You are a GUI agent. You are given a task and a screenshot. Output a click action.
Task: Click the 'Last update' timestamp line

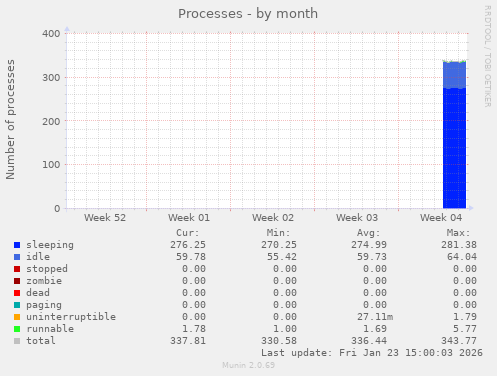point(372,353)
